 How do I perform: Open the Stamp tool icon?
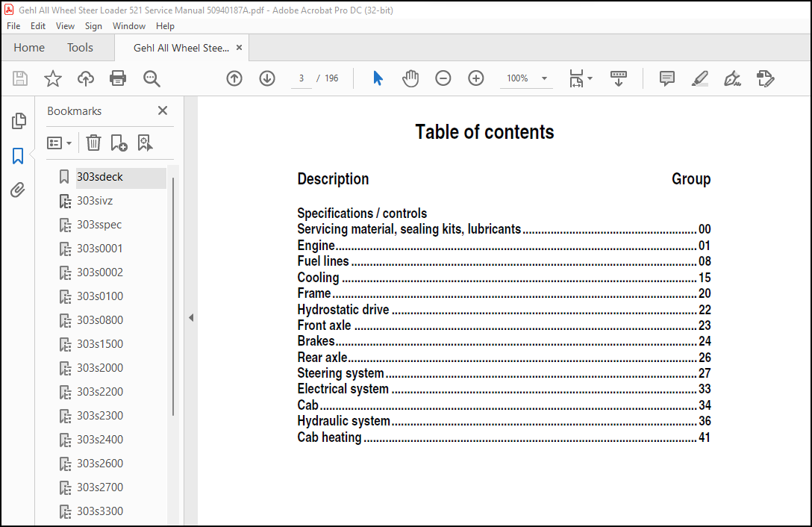coord(766,79)
